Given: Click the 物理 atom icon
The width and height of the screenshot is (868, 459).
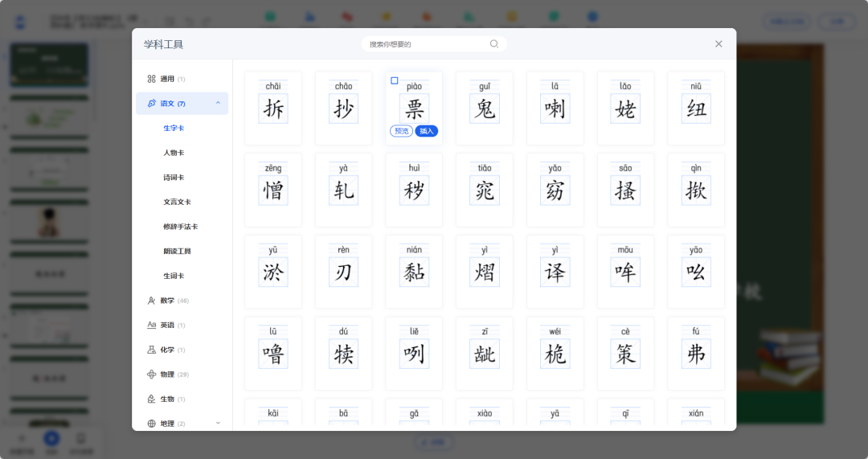Looking at the screenshot, I should [151, 375].
